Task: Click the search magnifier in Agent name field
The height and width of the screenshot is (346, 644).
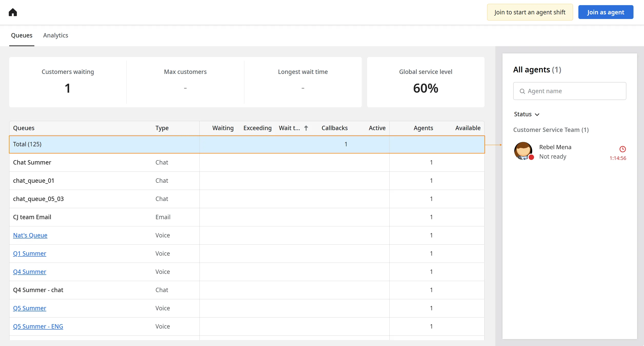Action: [522, 91]
